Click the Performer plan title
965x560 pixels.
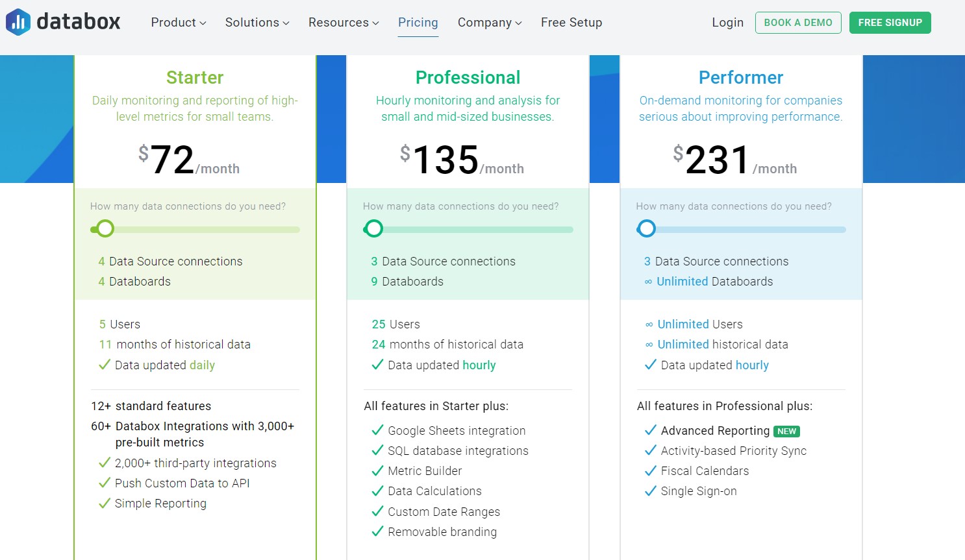pos(741,78)
